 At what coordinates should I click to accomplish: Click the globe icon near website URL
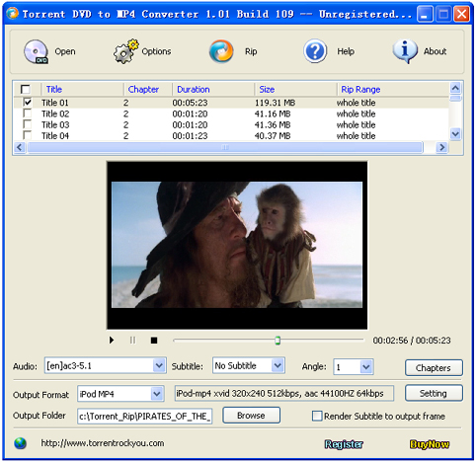tap(20, 443)
